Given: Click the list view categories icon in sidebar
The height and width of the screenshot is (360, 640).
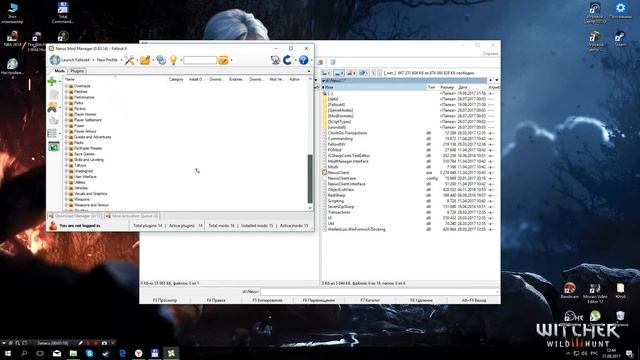Looking at the screenshot, I should click(x=52, y=133).
